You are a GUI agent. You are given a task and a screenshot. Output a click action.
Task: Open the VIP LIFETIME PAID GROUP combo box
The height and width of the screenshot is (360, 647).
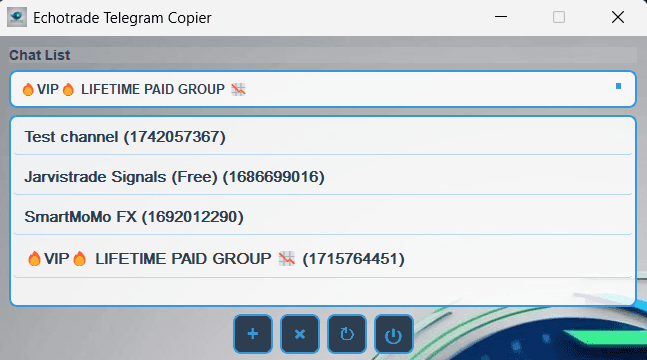click(x=323, y=89)
